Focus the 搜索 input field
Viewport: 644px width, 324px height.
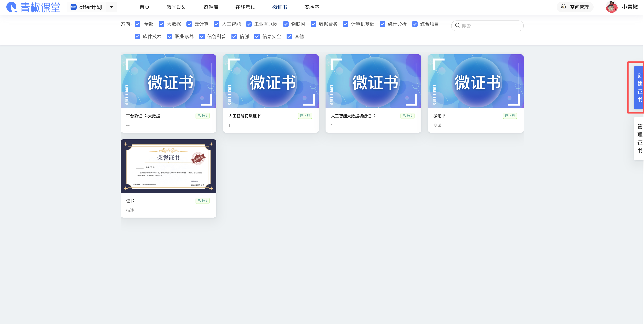pyautogui.click(x=490, y=26)
